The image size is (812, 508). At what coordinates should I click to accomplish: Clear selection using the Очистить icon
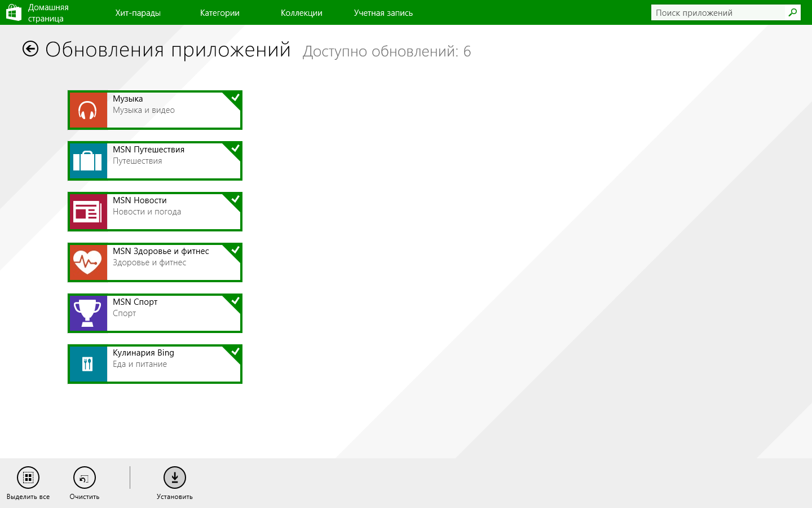(85, 478)
